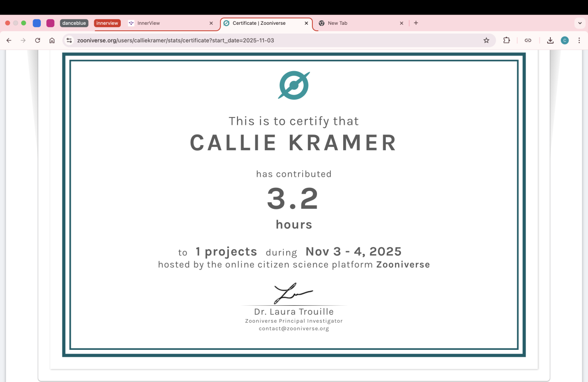Close the New Tab tab
The image size is (588, 382).
tap(401, 23)
